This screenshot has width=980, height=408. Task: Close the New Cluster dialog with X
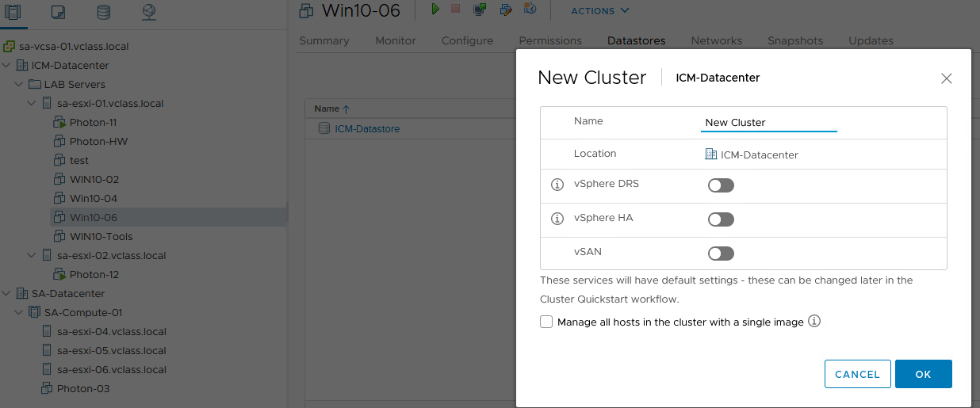(x=946, y=78)
